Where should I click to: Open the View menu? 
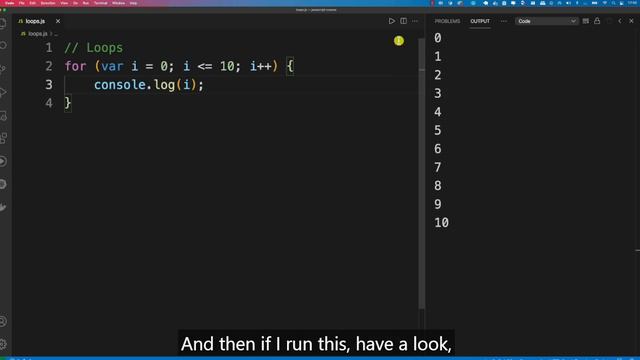64,3
